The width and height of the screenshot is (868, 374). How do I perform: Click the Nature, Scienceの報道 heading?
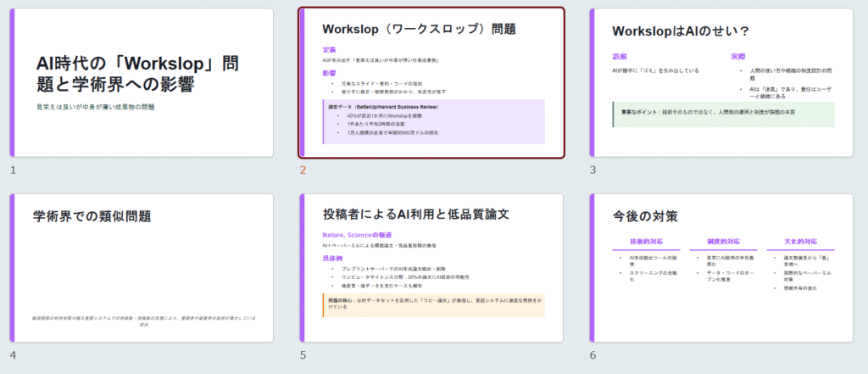[356, 235]
